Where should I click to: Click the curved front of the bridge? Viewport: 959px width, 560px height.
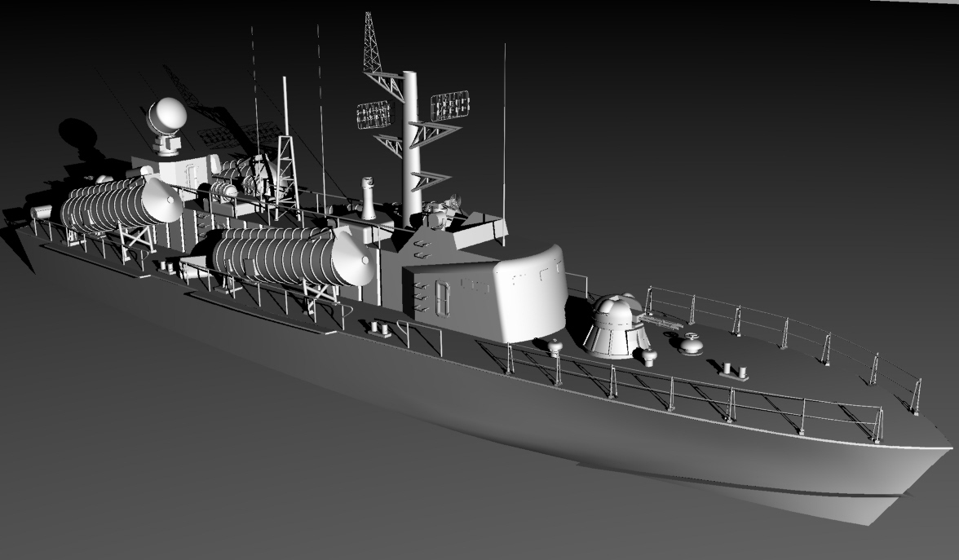click(x=532, y=295)
